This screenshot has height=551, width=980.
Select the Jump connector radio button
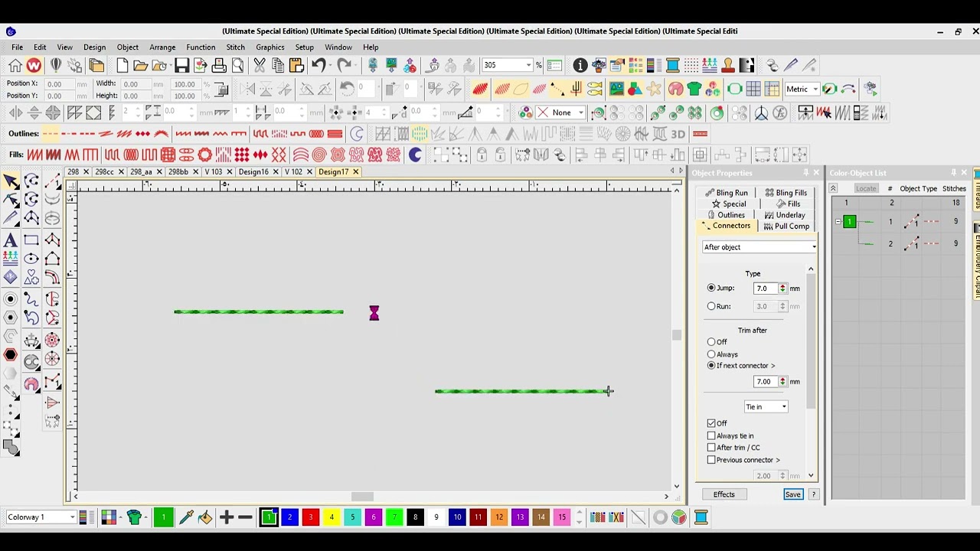pyautogui.click(x=711, y=288)
